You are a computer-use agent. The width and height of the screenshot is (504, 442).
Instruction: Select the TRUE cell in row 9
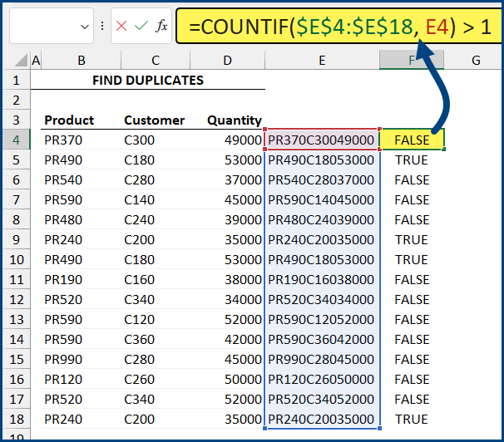click(412, 239)
